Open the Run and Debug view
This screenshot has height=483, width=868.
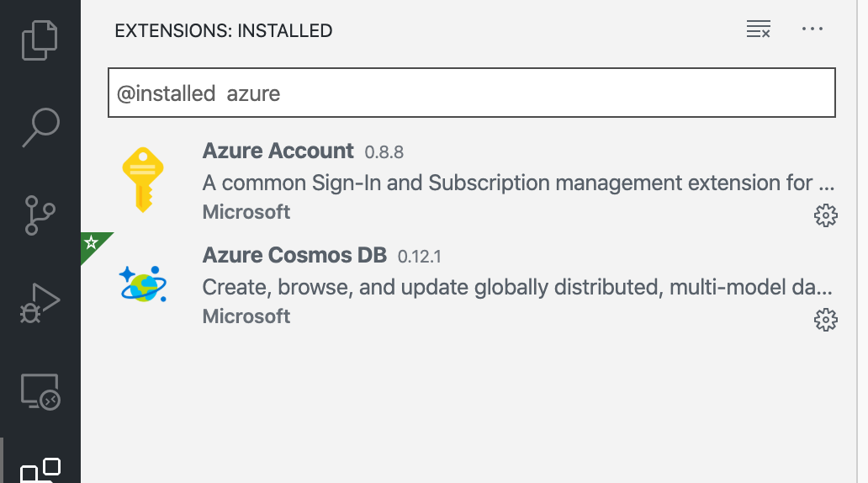point(40,303)
